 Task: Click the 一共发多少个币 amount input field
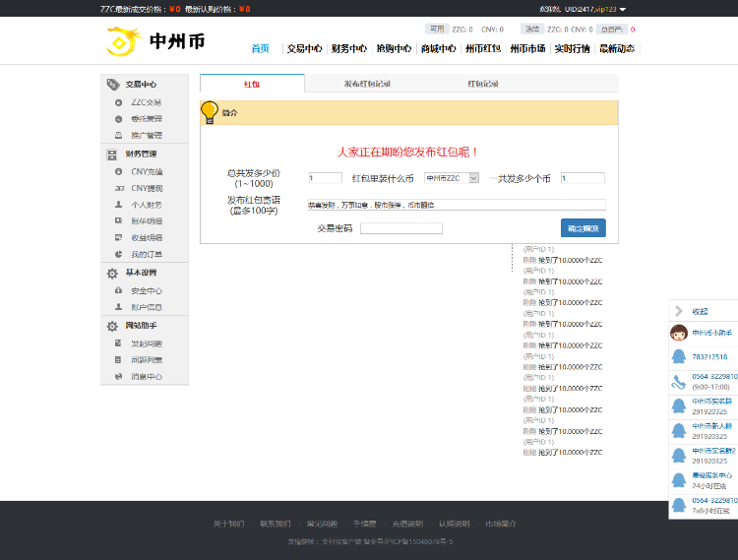coord(583,178)
